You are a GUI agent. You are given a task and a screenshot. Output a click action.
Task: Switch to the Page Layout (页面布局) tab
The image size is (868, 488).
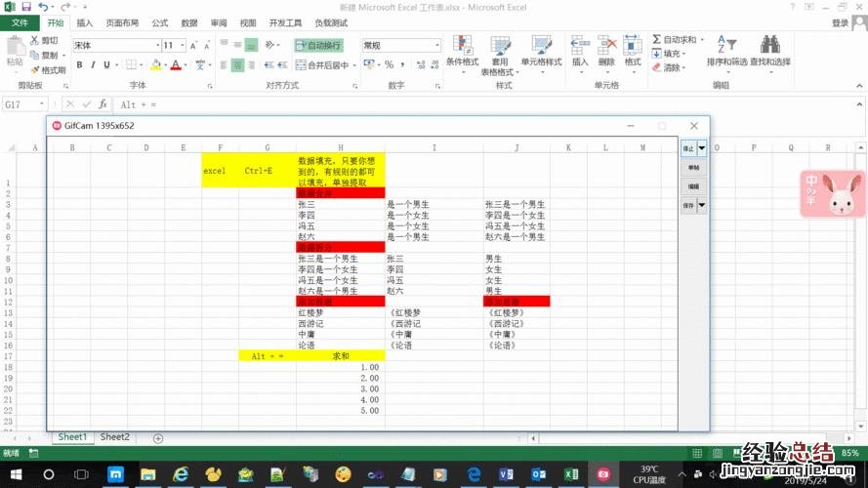pos(122,22)
